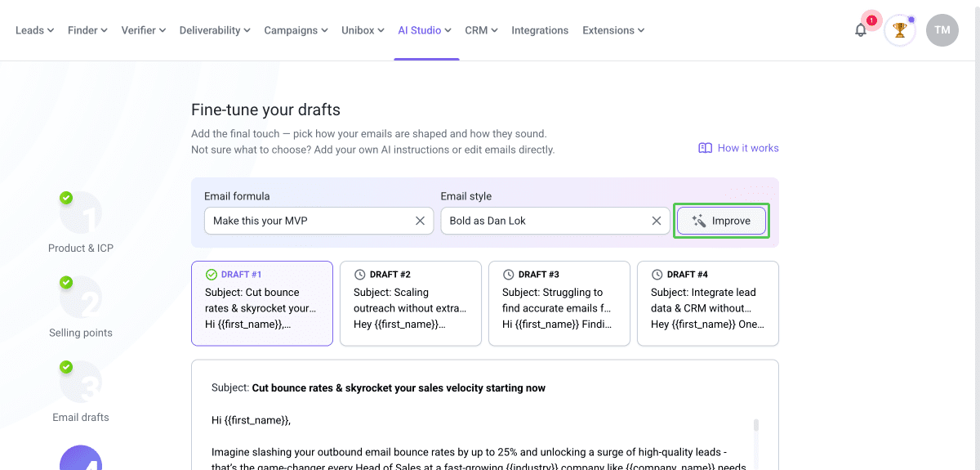Open the Integrations menu item

(540, 30)
